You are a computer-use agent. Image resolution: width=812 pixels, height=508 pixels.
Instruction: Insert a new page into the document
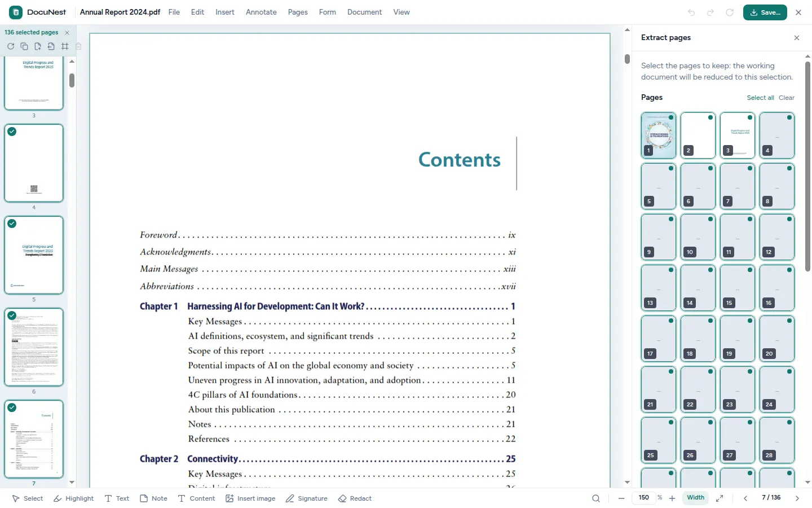pyautogui.click(x=38, y=46)
